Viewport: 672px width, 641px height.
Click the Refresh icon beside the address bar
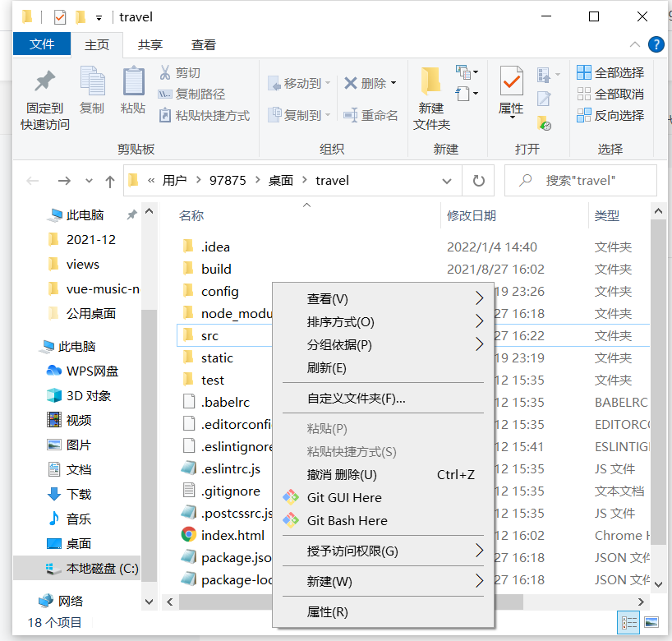[x=478, y=181]
